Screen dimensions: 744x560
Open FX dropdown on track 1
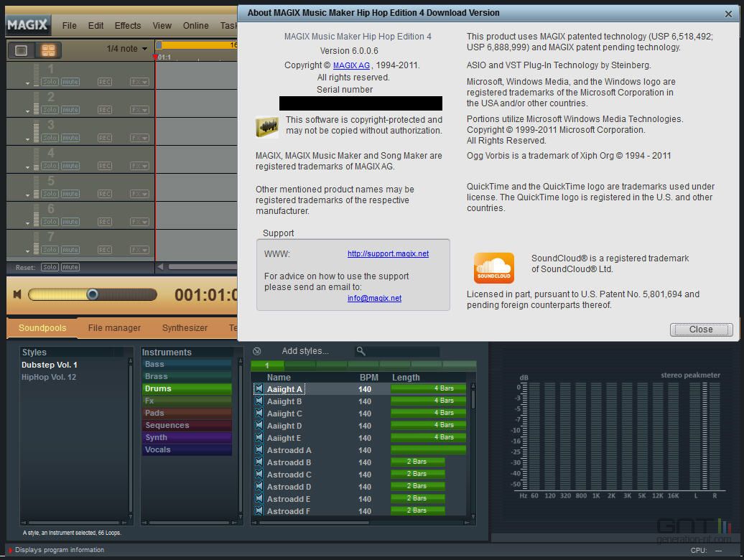click(139, 82)
